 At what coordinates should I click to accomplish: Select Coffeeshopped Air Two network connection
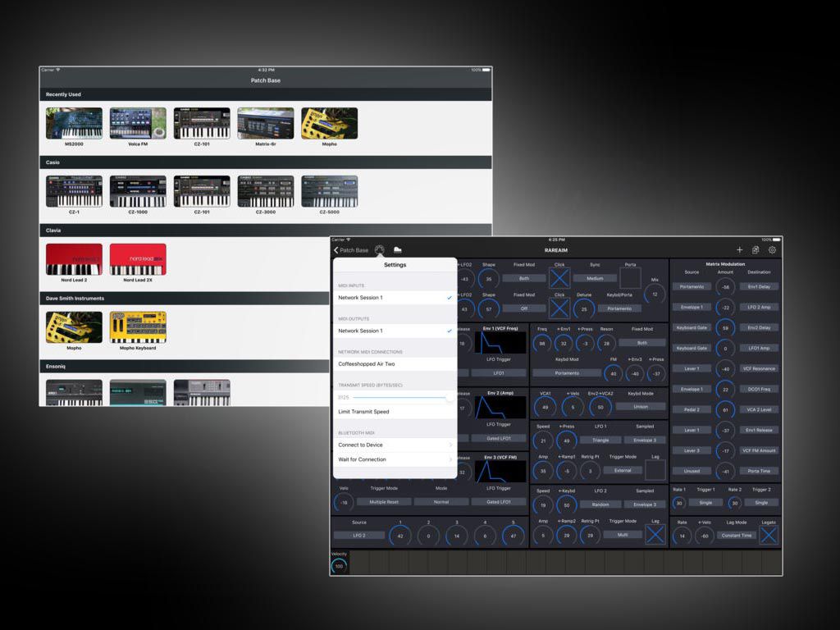click(395, 363)
